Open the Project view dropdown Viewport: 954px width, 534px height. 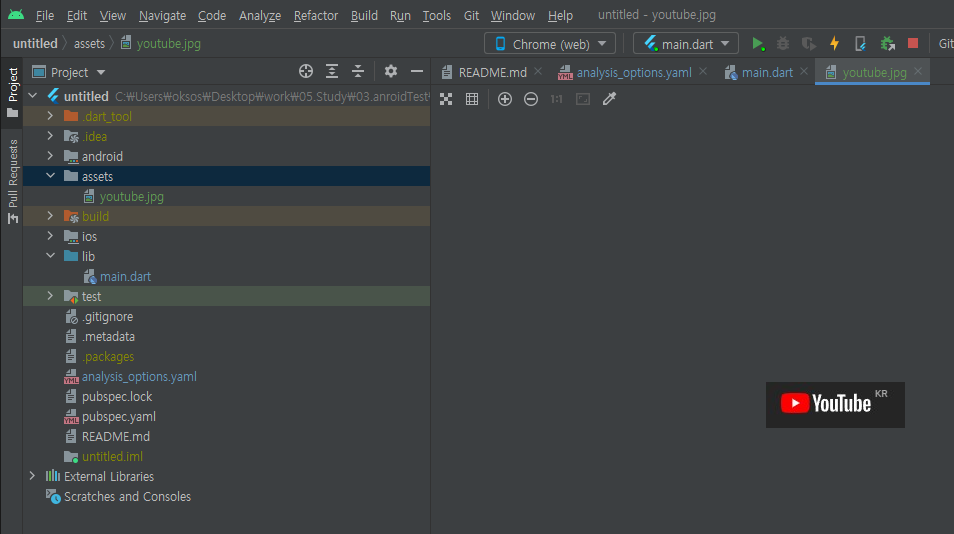[x=69, y=72]
